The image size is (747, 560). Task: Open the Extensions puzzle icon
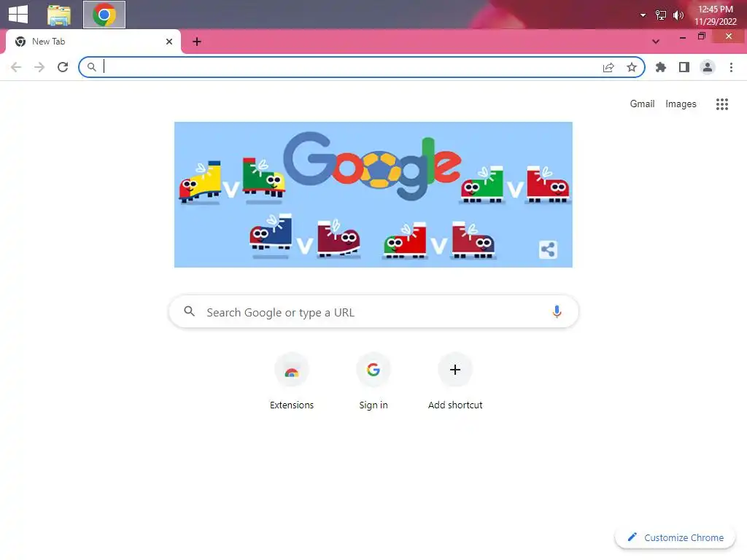[661, 67]
